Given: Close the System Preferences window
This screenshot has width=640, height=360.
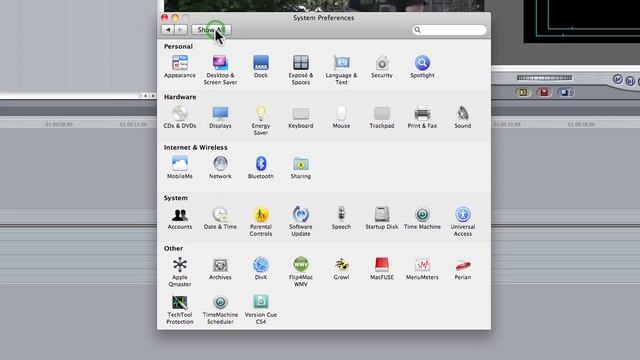Looking at the screenshot, I should click(x=164, y=18).
